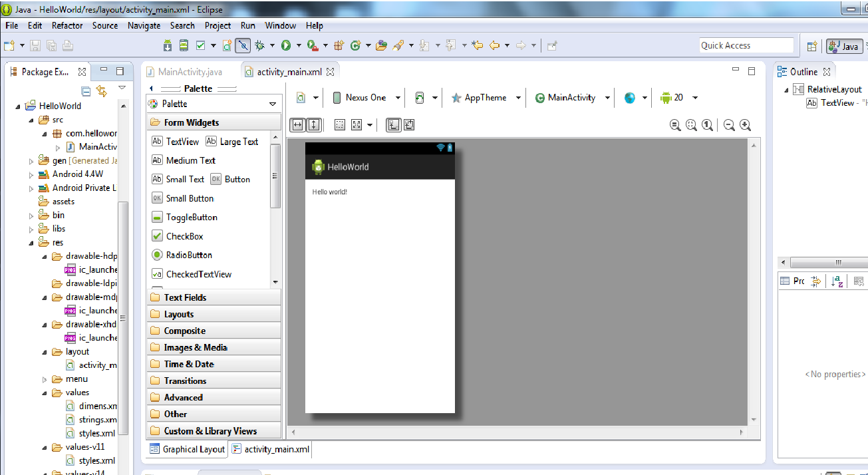Select the TextView widget in Palette

(x=176, y=141)
